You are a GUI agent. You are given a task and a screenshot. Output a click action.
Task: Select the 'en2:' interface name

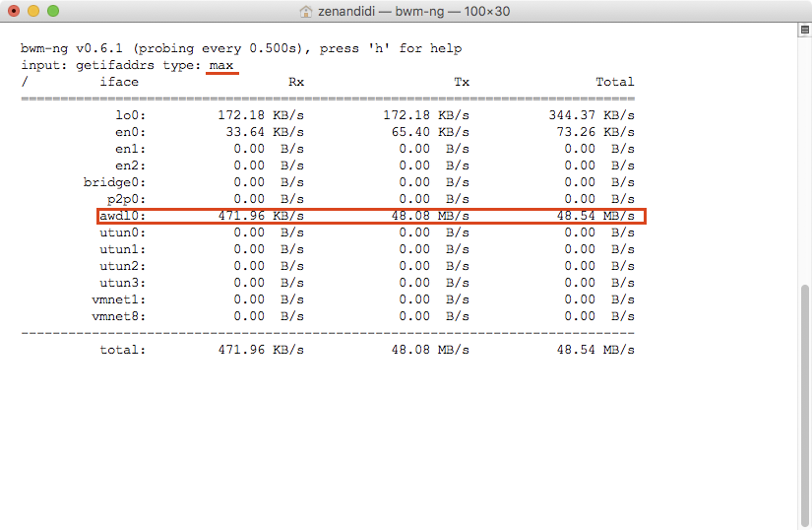pyautogui.click(x=131, y=166)
